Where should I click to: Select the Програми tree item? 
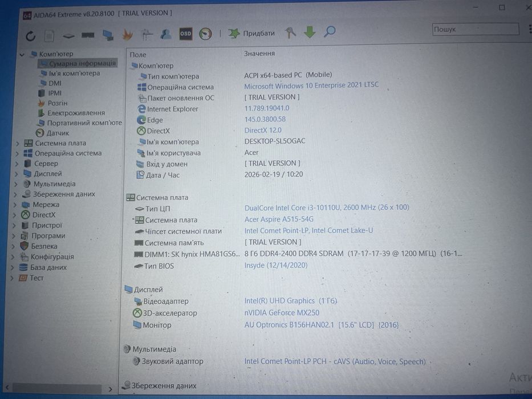(43, 236)
